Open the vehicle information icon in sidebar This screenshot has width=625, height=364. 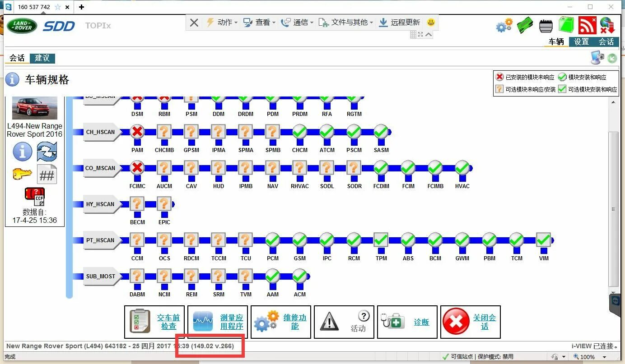[23, 152]
